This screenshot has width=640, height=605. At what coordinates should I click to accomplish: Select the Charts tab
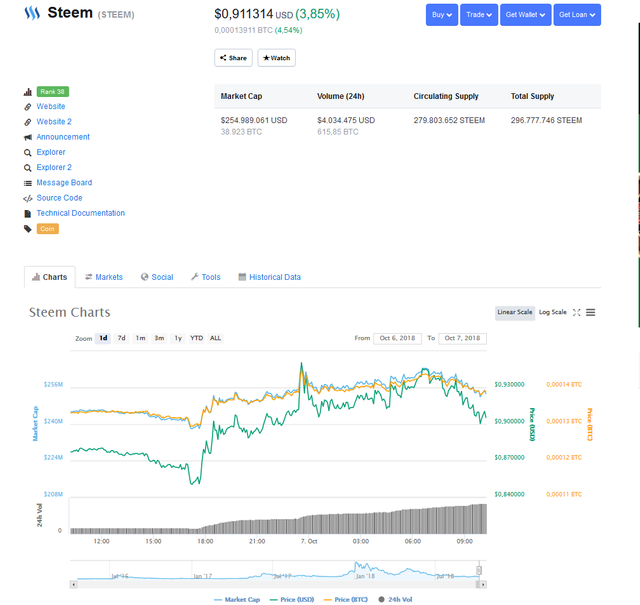click(49, 277)
